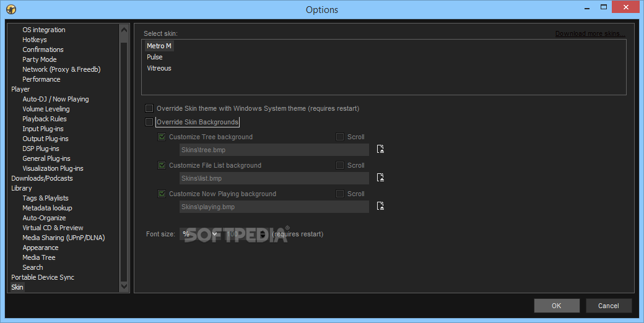Open Output Plug-ins options
Image resolution: width=644 pixels, height=323 pixels.
tap(46, 139)
